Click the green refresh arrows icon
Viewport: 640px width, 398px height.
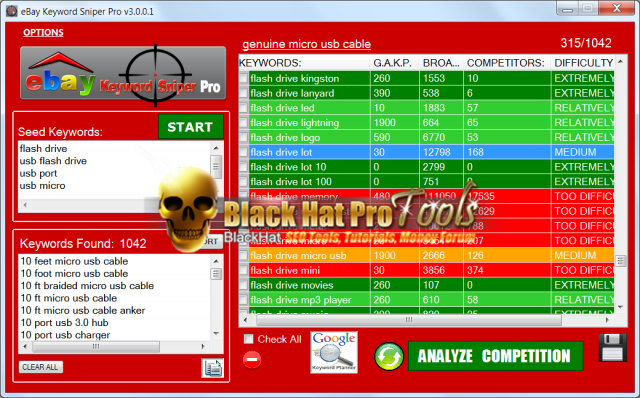coord(389,356)
